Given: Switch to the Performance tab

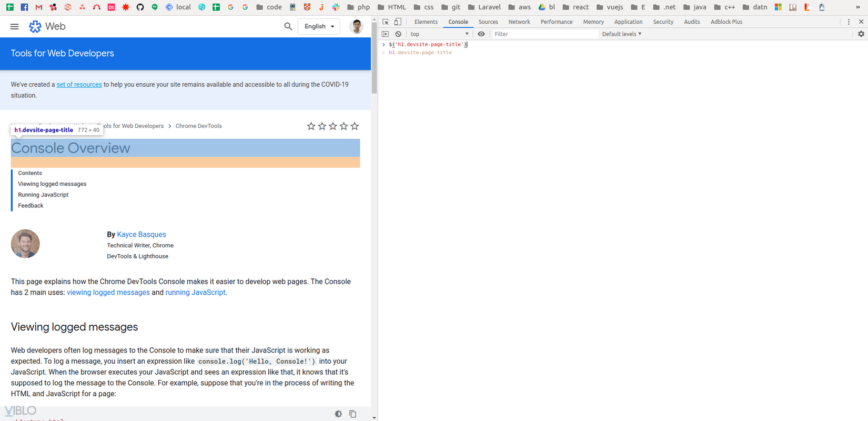Looking at the screenshot, I should pyautogui.click(x=557, y=22).
